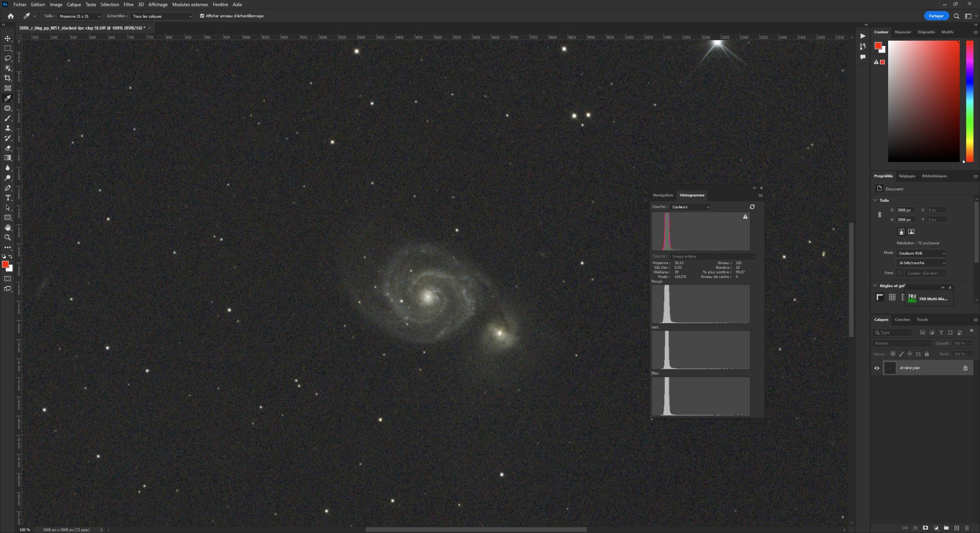Open the Fichier menu
This screenshot has height=533, width=980.
click(x=20, y=4)
